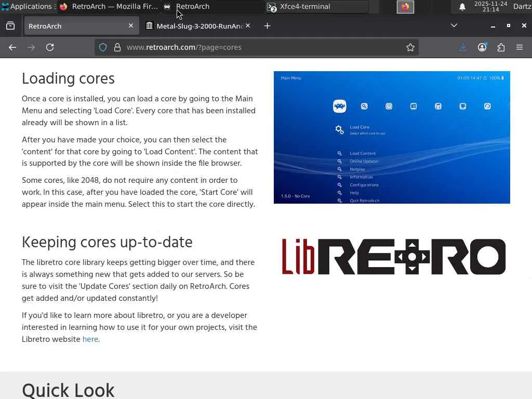Click the LibRETRO logo image

394,257
